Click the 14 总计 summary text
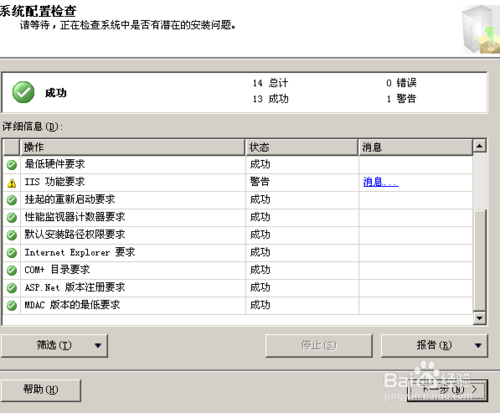The image size is (500, 413). point(270,83)
